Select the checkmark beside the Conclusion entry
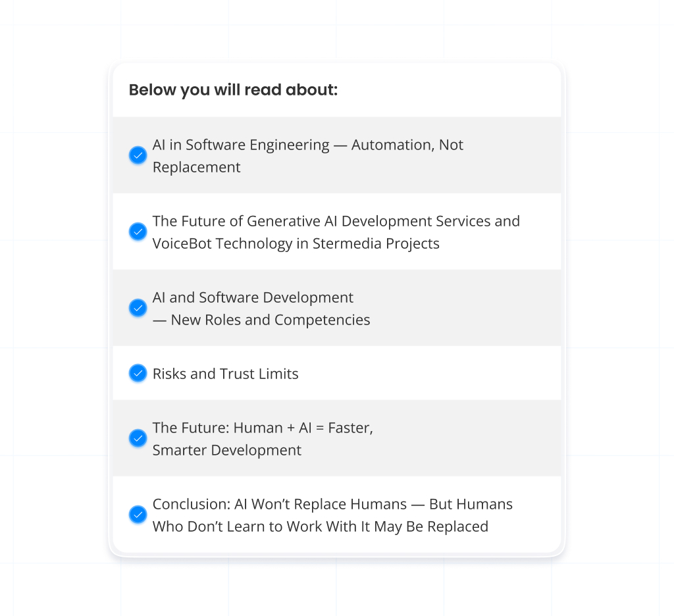674x616 pixels. pos(138,515)
